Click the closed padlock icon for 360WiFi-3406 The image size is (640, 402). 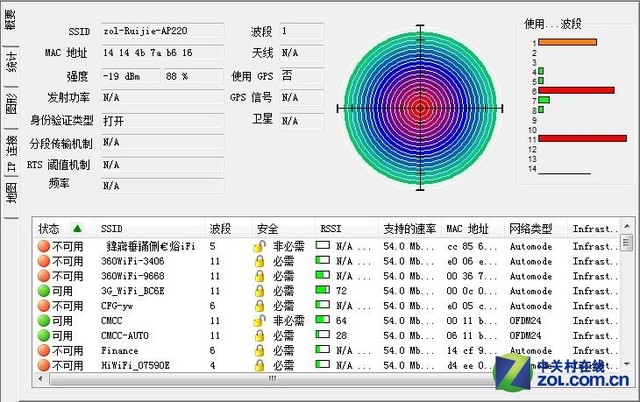point(259,261)
